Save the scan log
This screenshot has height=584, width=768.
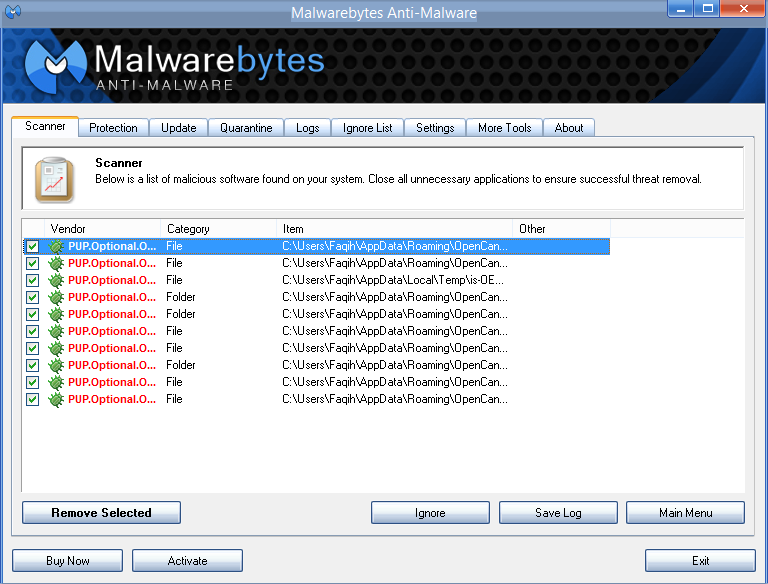(x=558, y=512)
